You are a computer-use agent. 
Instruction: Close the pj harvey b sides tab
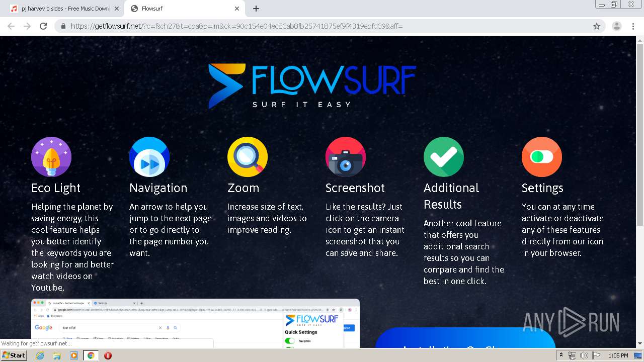click(x=116, y=9)
